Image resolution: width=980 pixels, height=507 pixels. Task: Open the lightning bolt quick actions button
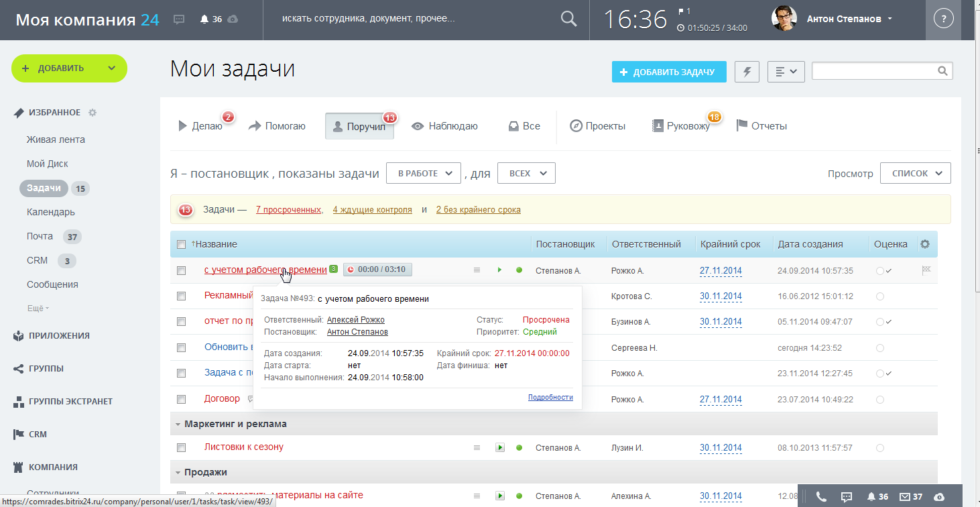pos(747,72)
